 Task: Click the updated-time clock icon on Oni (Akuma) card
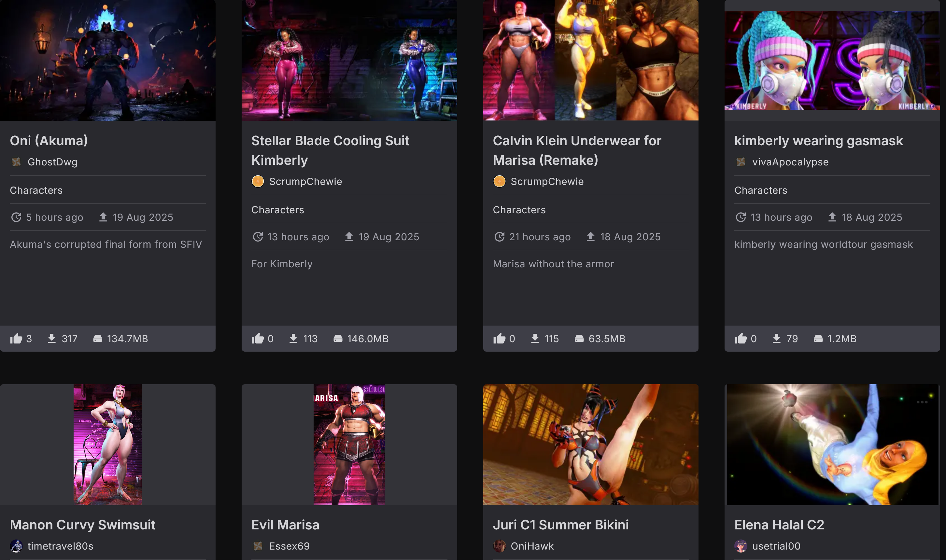pos(16,217)
